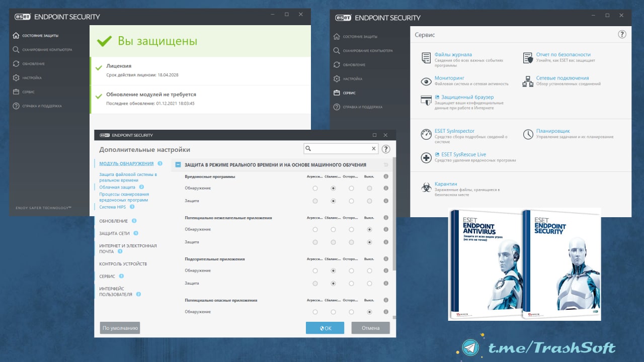Click the network icon for Сетевые подключения
Screen dimensions: 644x362
pos(528,81)
